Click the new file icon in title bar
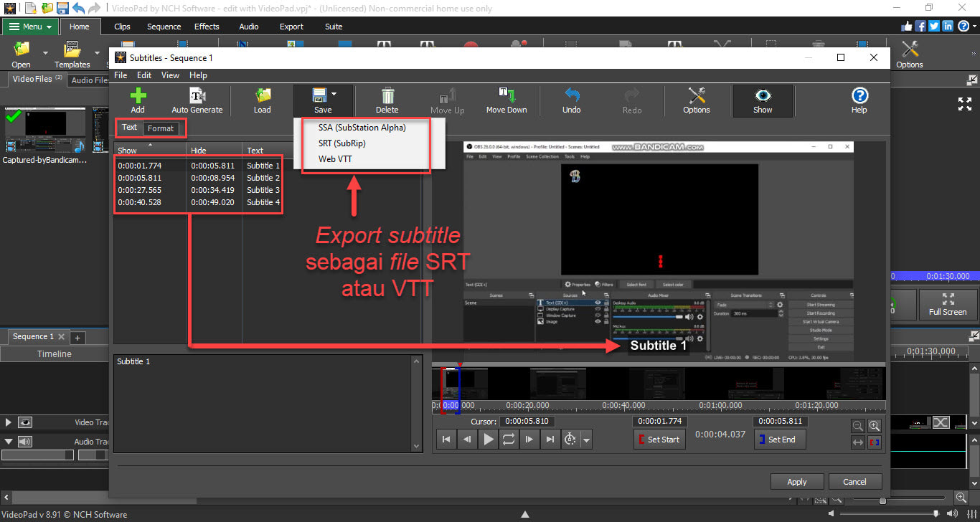 pyautogui.click(x=31, y=8)
